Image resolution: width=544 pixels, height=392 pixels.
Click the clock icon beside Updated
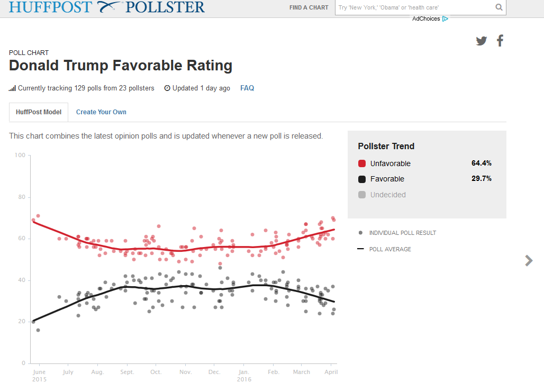167,88
